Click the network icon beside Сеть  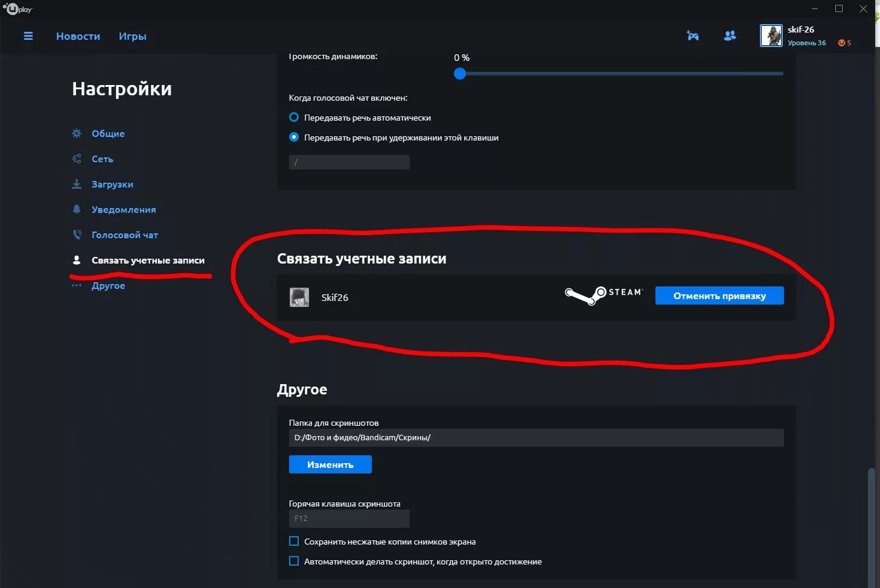click(77, 159)
